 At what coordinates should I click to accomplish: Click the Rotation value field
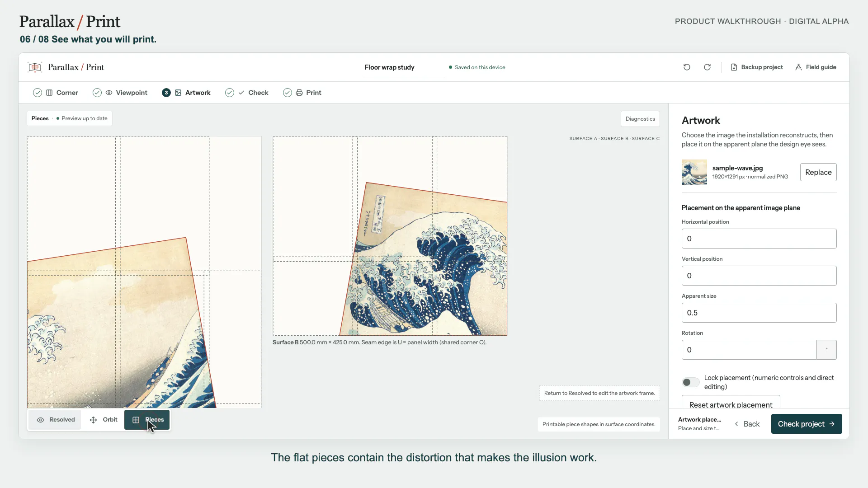point(749,350)
